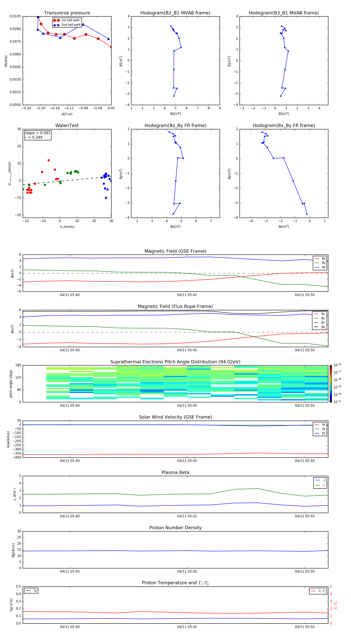Viewport: 351px width, 644px height.
Task: Click the 'r = 0.349' annotation text
Action: 34,137
